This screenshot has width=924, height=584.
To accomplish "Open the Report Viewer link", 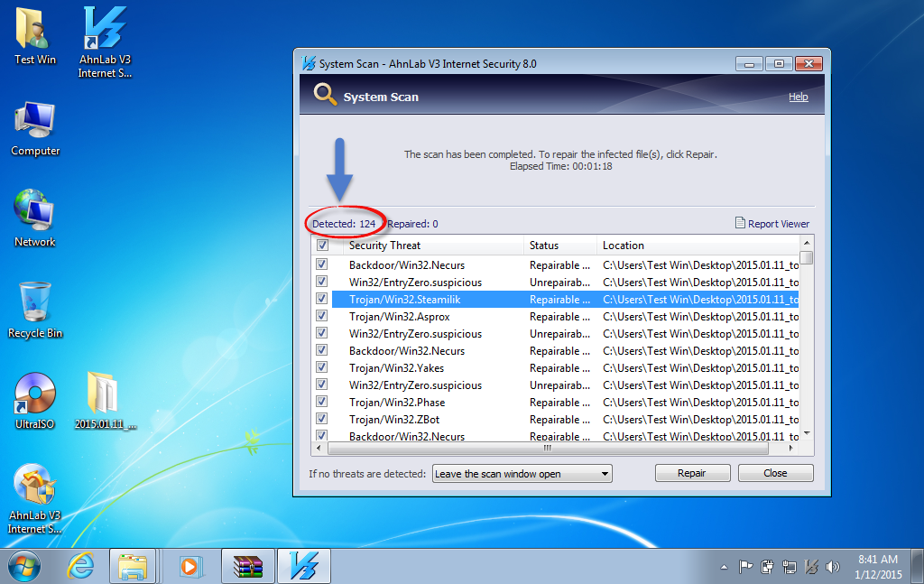I will pyautogui.click(x=772, y=224).
